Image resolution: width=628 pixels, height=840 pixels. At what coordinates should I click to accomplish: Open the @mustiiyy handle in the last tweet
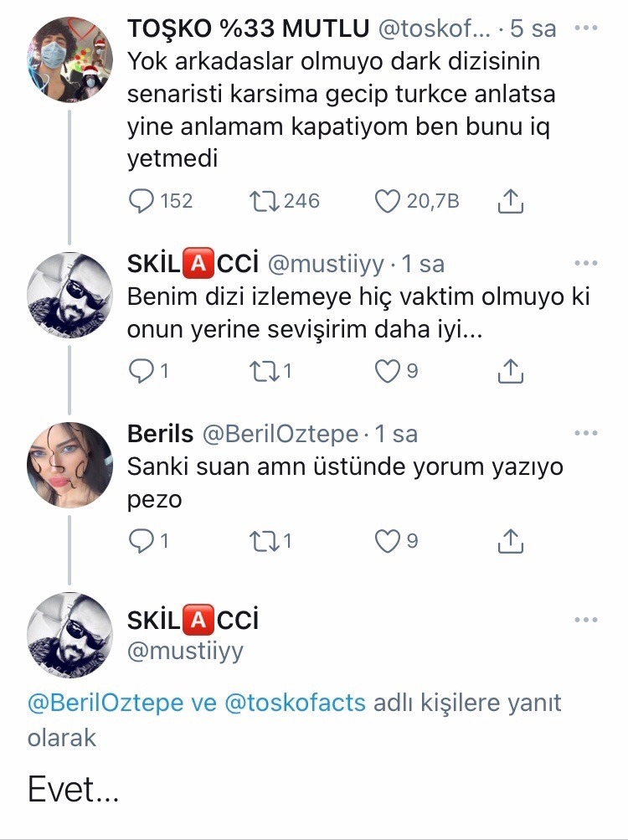pyautogui.click(x=184, y=651)
